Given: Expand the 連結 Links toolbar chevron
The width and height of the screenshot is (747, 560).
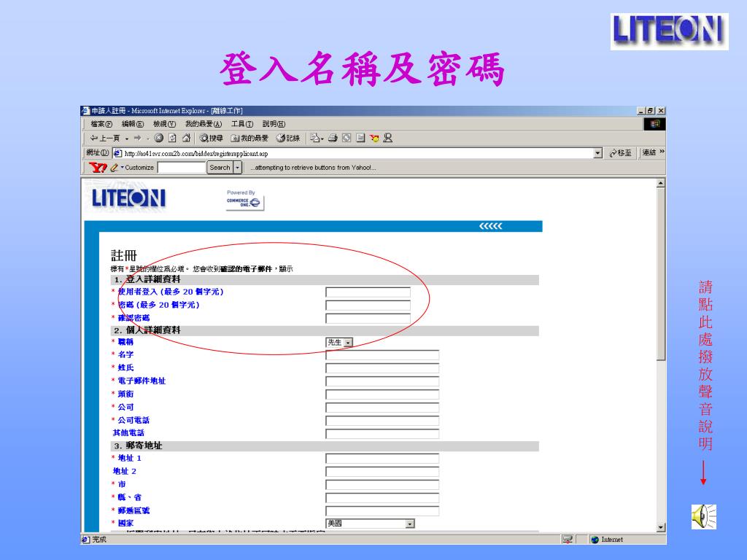Looking at the screenshot, I should [x=662, y=152].
